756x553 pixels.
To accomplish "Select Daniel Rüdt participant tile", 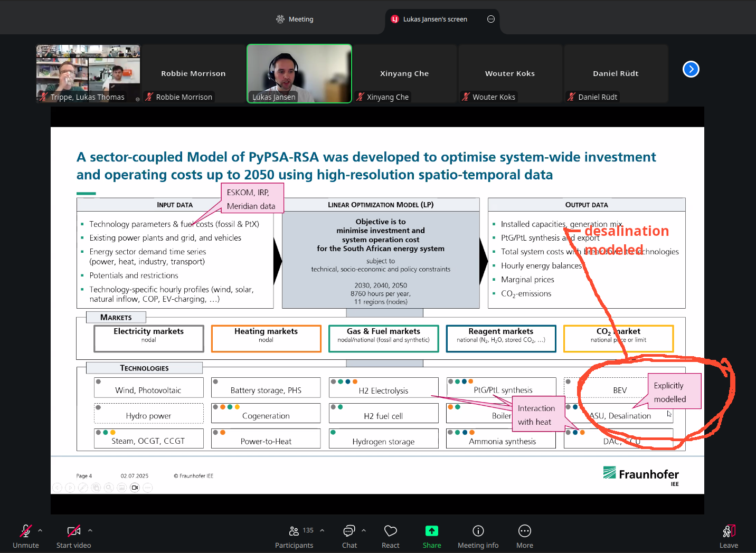I will (x=616, y=73).
